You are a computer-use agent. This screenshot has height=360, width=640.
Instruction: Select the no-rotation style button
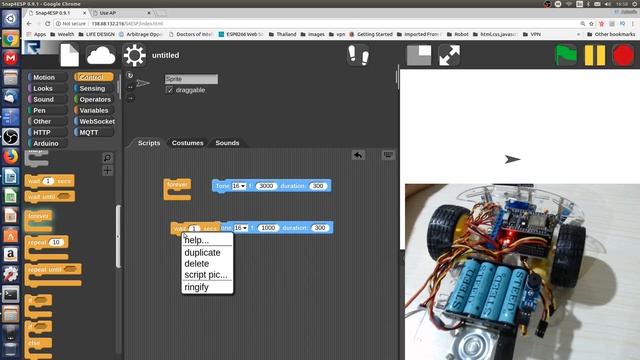pyautogui.click(x=130, y=98)
